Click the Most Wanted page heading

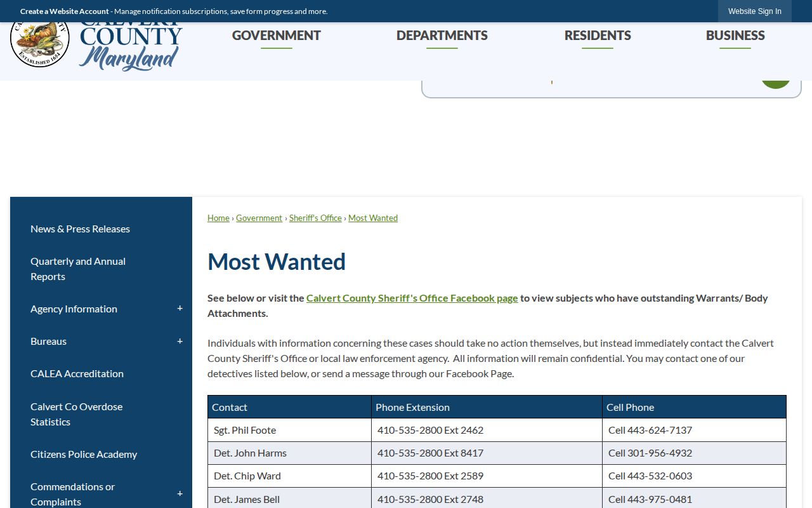277,262
